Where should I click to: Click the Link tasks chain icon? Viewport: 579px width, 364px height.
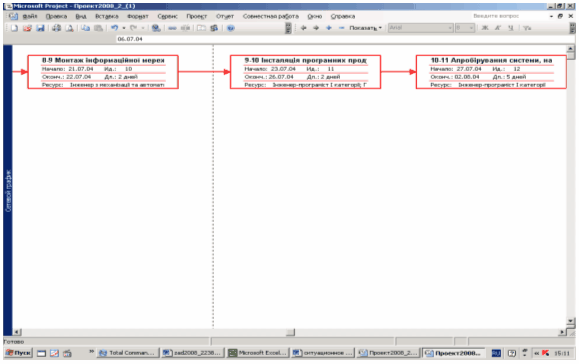click(x=172, y=28)
